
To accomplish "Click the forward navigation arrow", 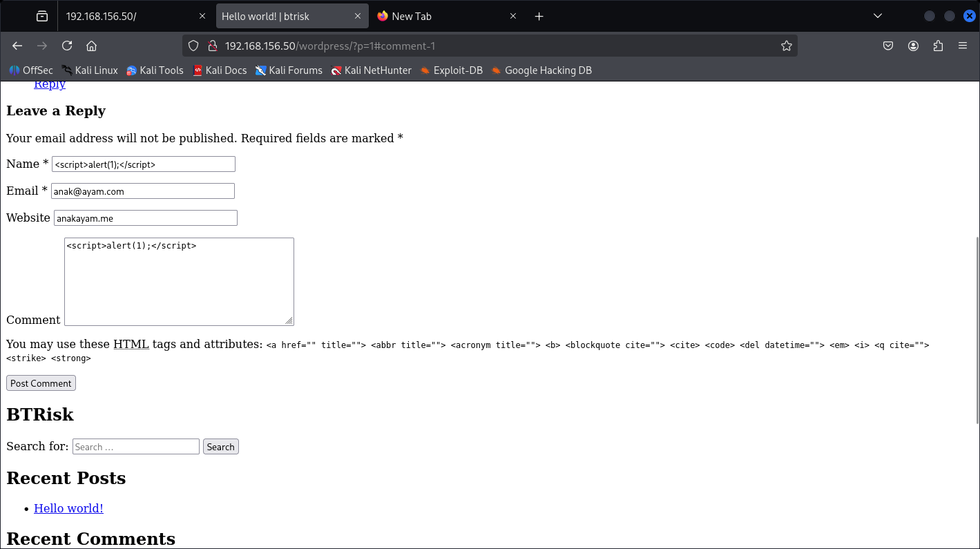I will tap(42, 46).
